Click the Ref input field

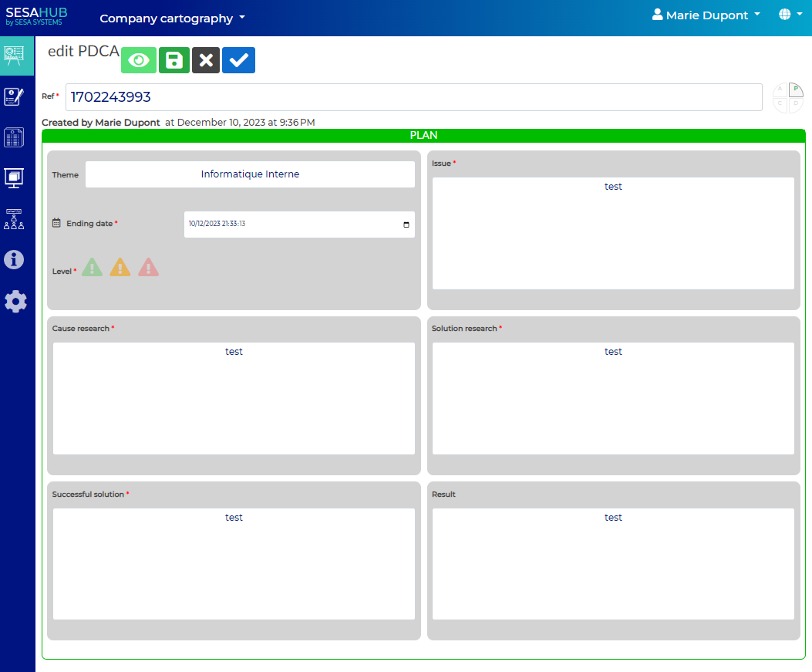click(413, 97)
